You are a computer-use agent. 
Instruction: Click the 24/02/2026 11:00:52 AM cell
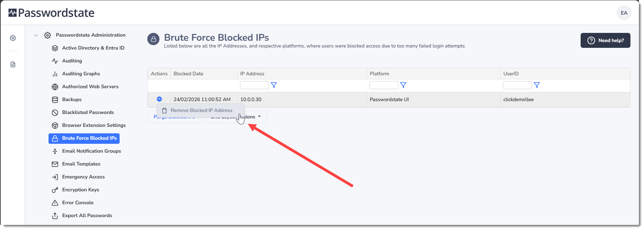pos(204,99)
